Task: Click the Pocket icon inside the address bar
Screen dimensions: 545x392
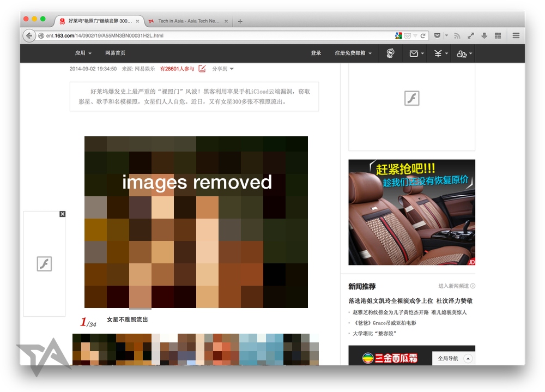Action: [408, 36]
